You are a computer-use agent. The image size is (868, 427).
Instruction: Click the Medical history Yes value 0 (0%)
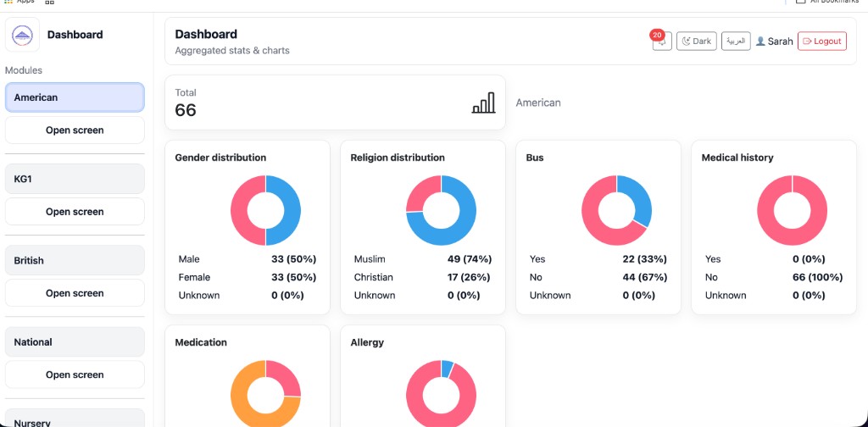pos(809,259)
